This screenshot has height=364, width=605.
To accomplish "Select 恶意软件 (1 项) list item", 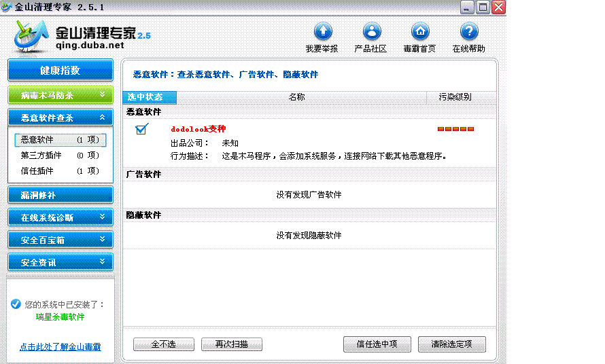I will tap(60, 140).
